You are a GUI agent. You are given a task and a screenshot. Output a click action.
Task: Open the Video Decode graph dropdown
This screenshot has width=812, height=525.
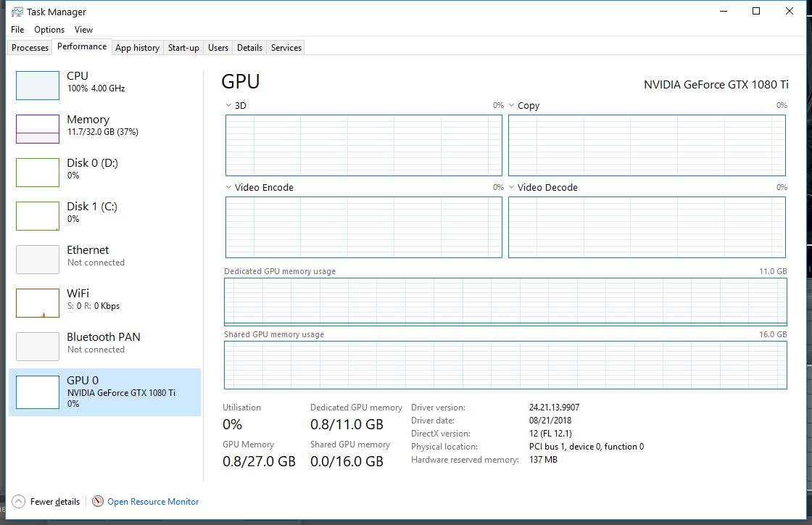tap(512, 188)
